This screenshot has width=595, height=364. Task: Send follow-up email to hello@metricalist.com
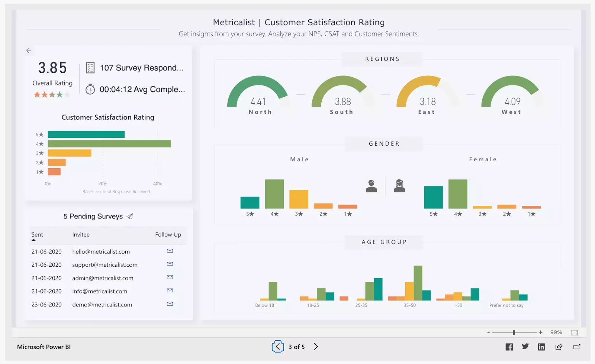170,251
